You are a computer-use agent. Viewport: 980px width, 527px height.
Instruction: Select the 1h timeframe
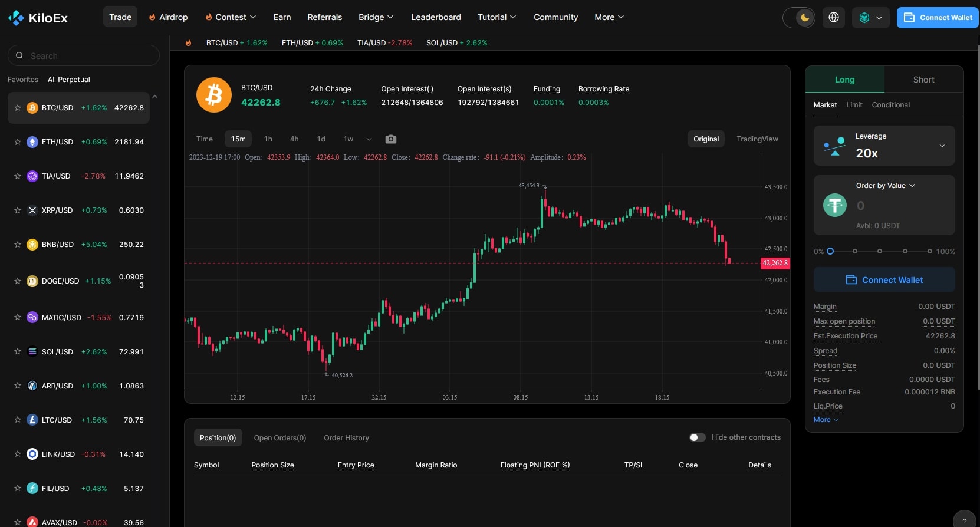268,139
